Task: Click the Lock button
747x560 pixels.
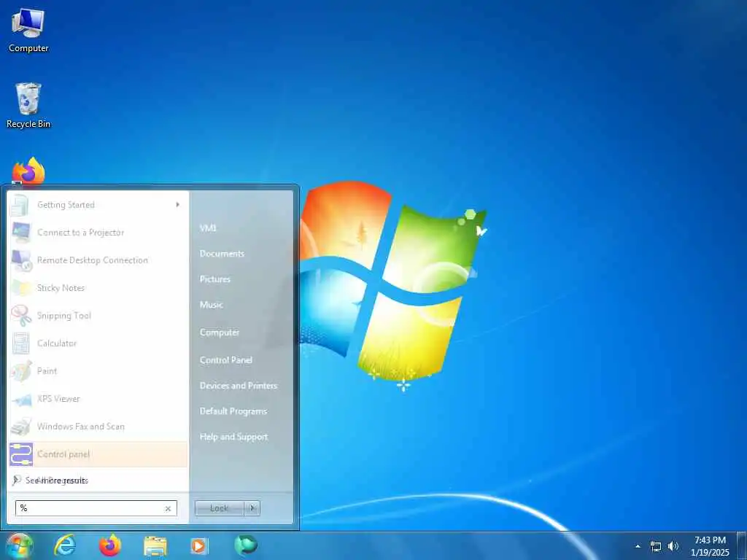Action: 219,508
